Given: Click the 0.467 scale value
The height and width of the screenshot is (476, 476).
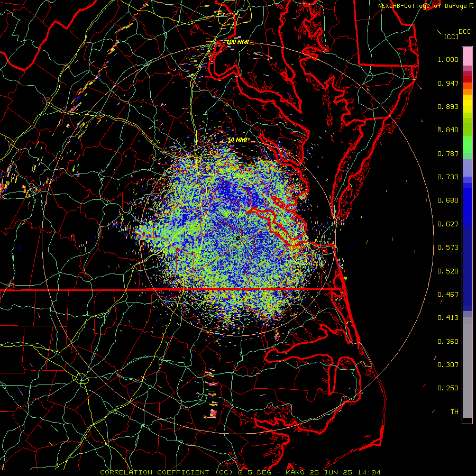Looking at the screenshot, I should 448,295.
